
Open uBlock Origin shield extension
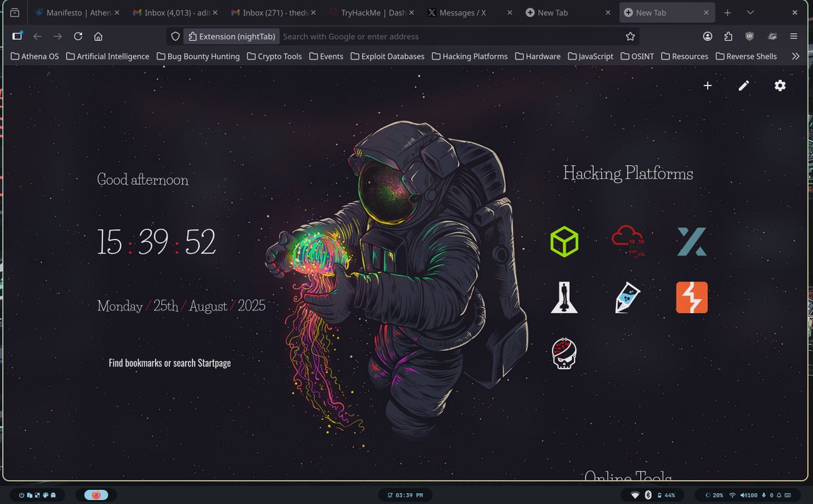(749, 37)
